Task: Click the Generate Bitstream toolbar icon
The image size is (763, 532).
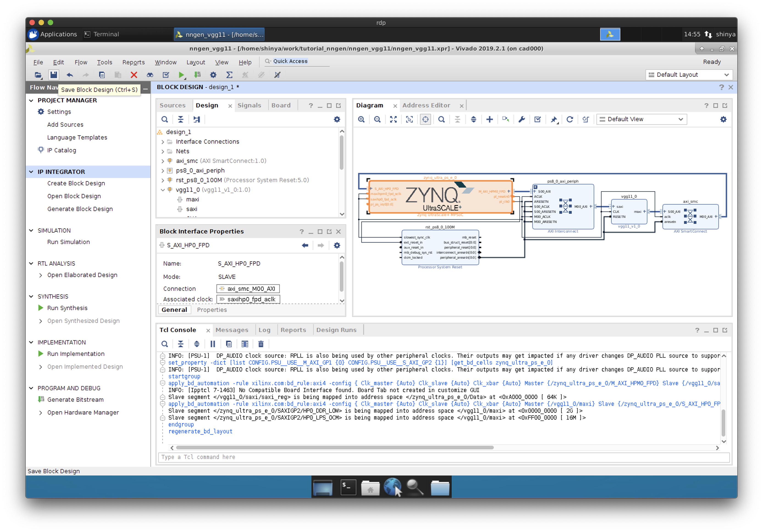Action: (x=197, y=75)
